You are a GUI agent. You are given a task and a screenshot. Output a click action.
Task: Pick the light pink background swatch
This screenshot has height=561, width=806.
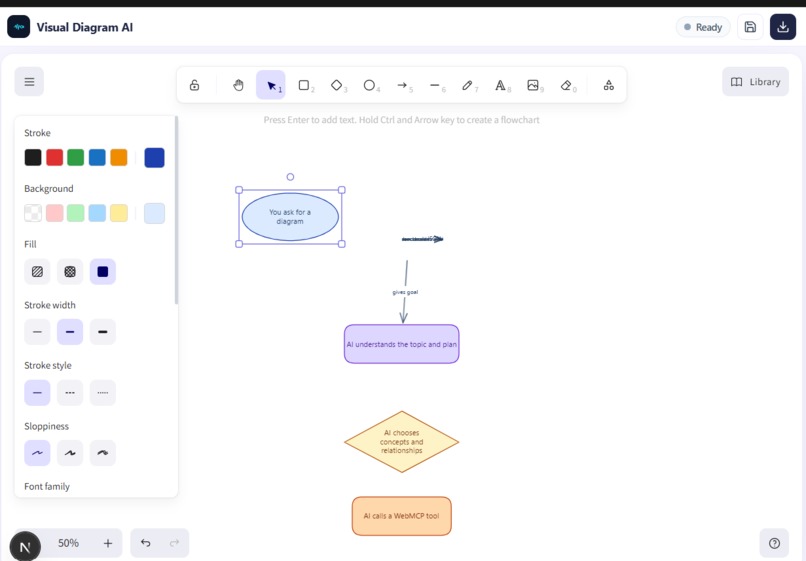(x=54, y=213)
